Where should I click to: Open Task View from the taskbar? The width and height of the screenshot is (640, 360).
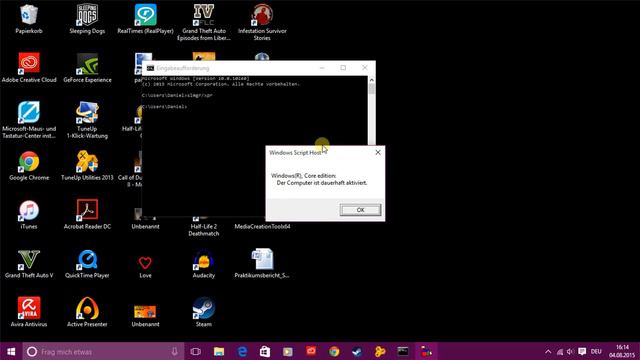tap(196, 351)
